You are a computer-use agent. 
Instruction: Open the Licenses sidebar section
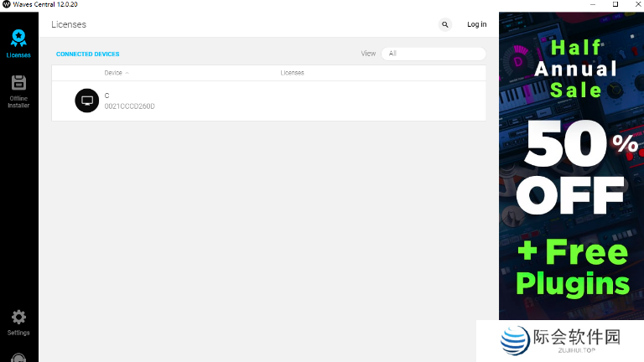click(18, 43)
